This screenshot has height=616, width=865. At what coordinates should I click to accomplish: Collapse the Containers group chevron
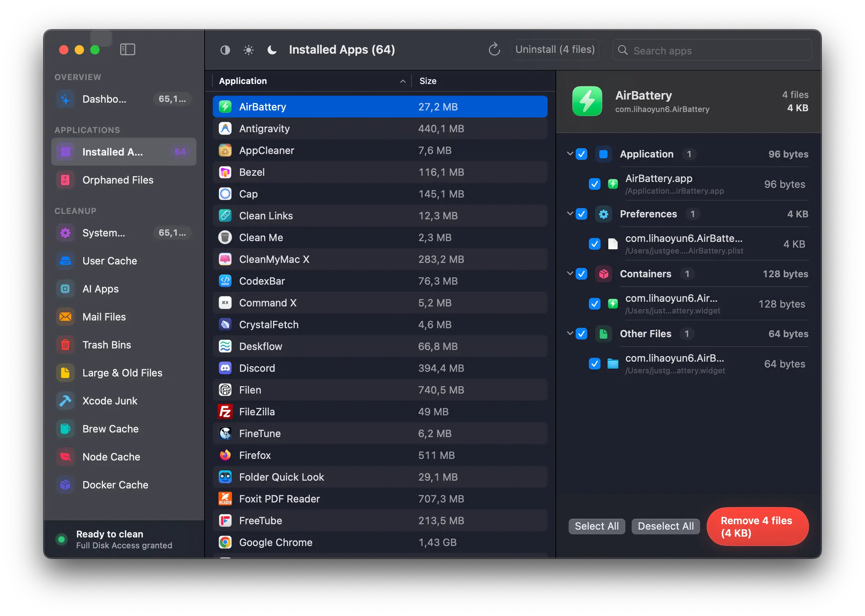tap(570, 273)
